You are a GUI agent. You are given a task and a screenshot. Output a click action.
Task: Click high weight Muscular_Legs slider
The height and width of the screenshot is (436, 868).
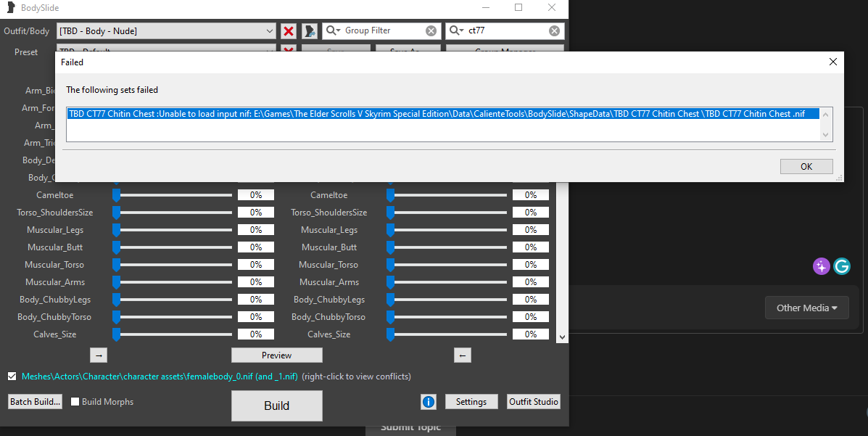pyautogui.click(x=447, y=230)
